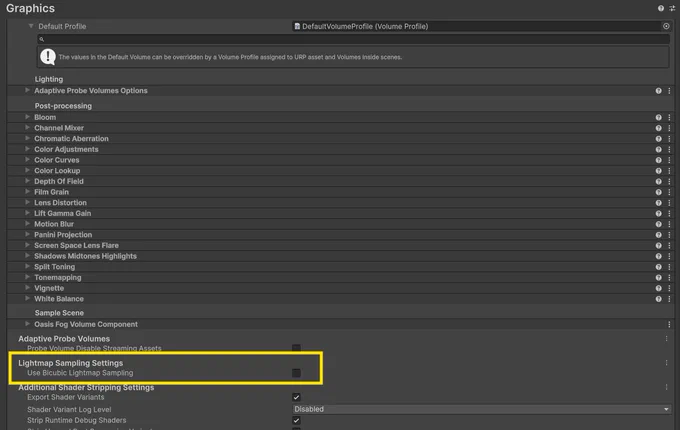Screen dimensions: 680x430
Task: Open help for Color Curves
Action: pyautogui.click(x=658, y=160)
